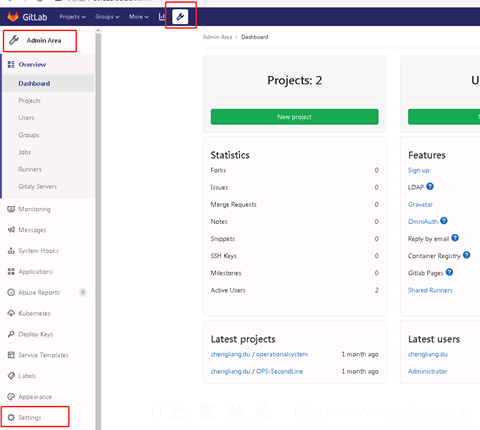
Task: Click the Settings gear icon
Action: [x=11, y=417]
